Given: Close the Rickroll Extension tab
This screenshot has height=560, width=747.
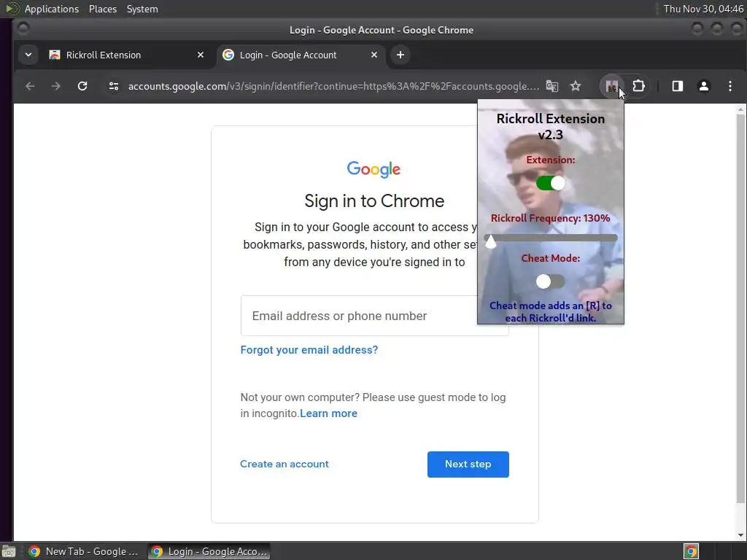Looking at the screenshot, I should (201, 55).
